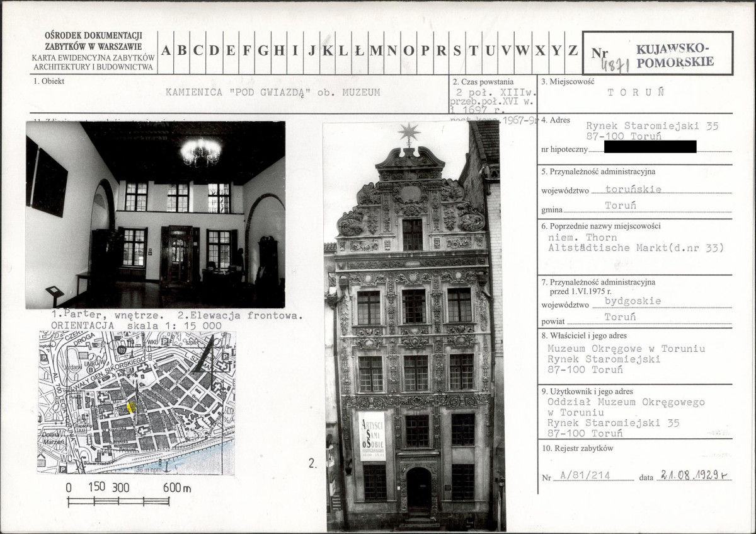Viewport: 756px width, 534px height.
Task: Click the Obiekt field 'Kamienica Pod Gwiazdą'
Action: point(272,92)
